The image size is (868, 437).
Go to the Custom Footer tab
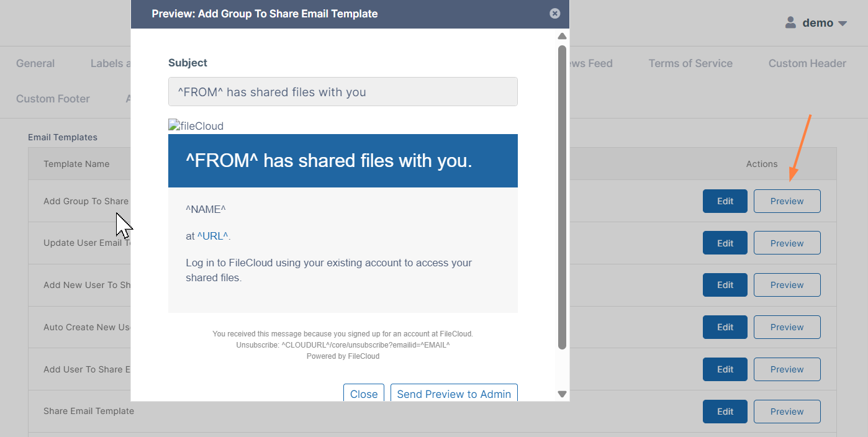point(53,99)
